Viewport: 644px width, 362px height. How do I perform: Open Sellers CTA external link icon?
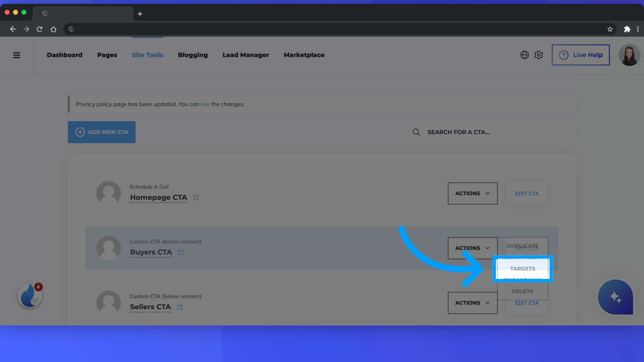(x=180, y=307)
